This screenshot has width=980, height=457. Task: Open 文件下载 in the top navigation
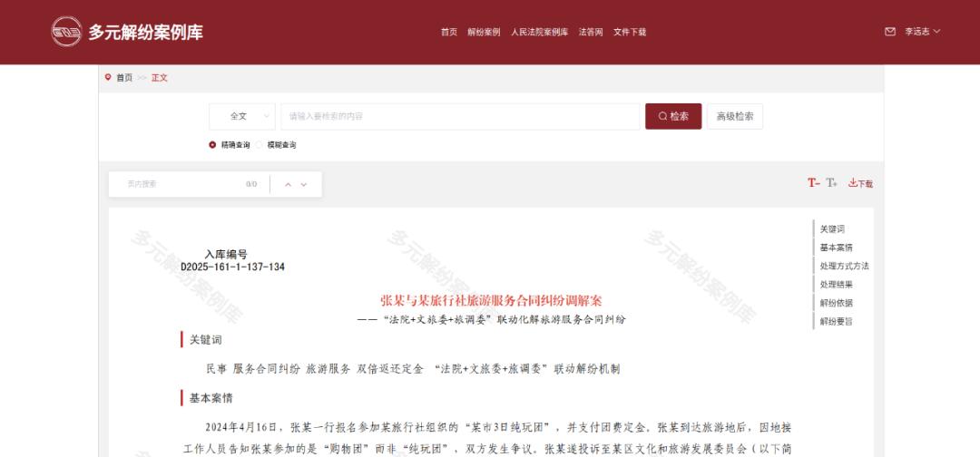pyautogui.click(x=630, y=33)
